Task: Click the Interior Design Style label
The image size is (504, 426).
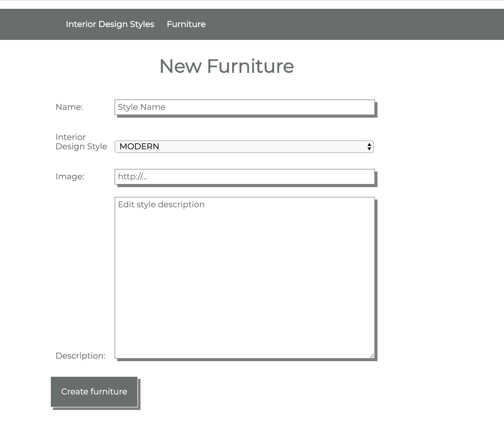Action: tap(81, 141)
